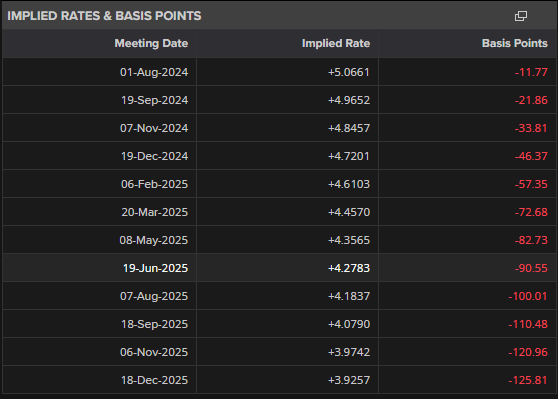
Task: Click the Implied Rates & Basis Points title
Action: click(x=104, y=16)
